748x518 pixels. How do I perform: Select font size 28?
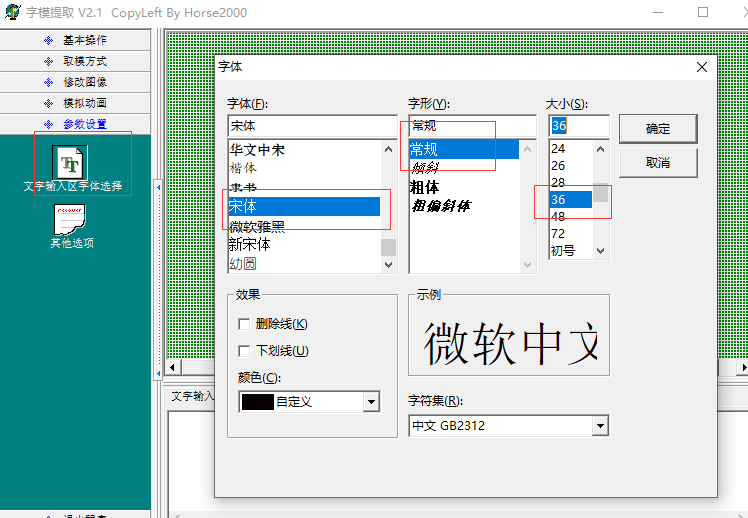571,182
